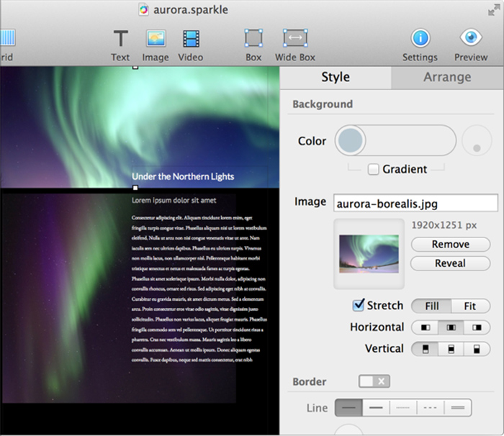Open the Settings panel icon

420,39
